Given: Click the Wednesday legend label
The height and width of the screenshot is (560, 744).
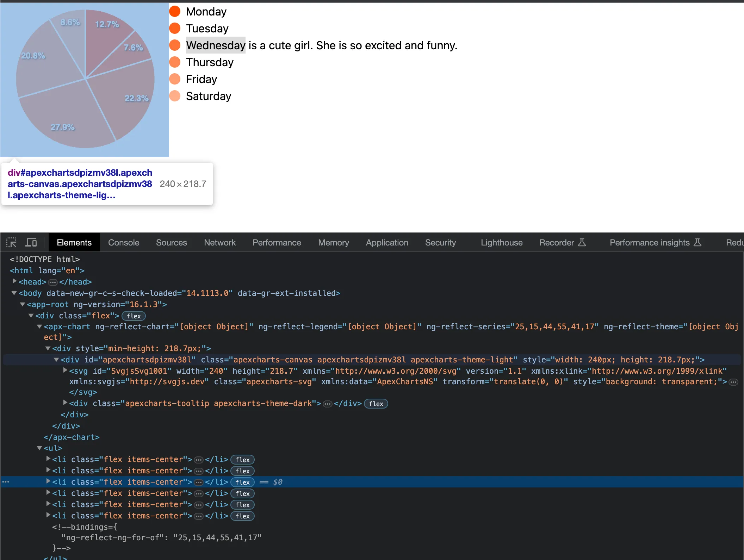Looking at the screenshot, I should [x=215, y=45].
